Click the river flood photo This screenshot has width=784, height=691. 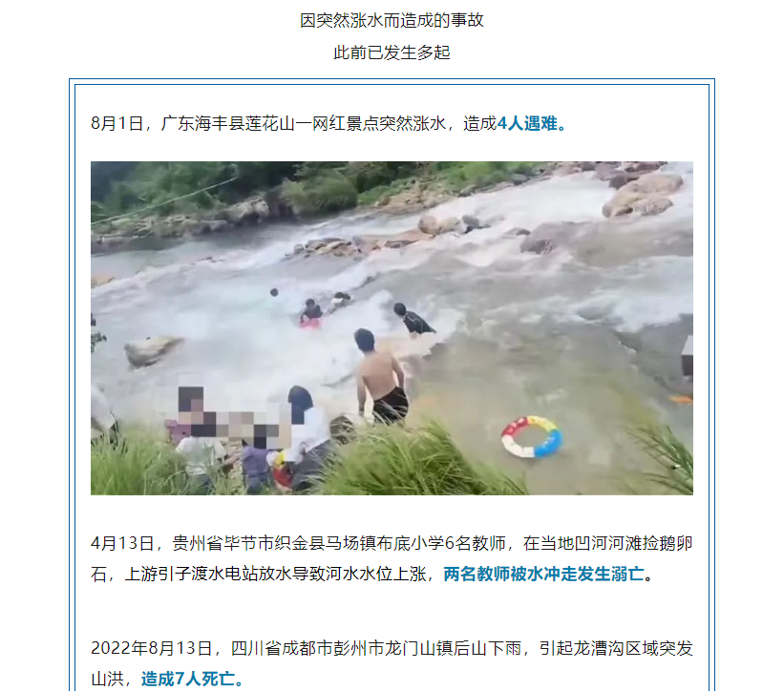(x=392, y=327)
